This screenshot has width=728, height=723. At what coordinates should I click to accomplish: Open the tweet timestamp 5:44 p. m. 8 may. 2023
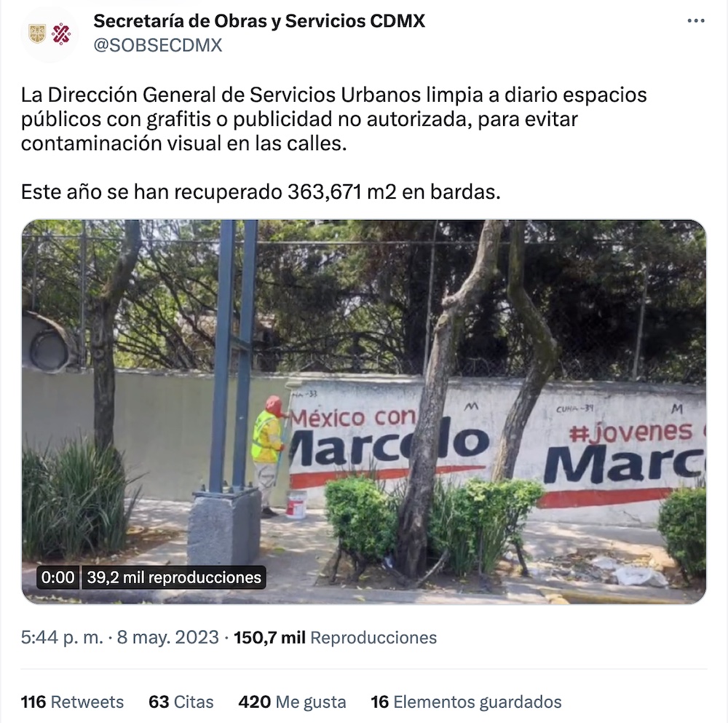coord(120,637)
